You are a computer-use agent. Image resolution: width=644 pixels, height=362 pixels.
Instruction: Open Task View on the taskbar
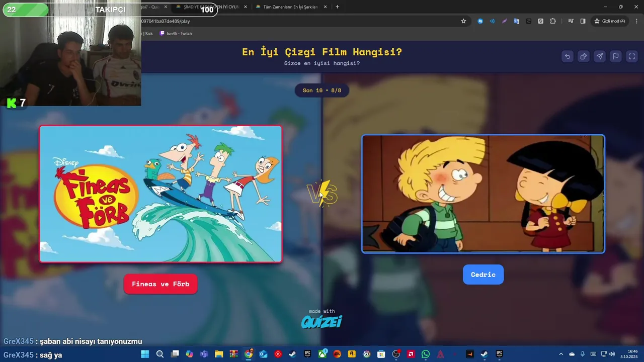[x=175, y=354]
